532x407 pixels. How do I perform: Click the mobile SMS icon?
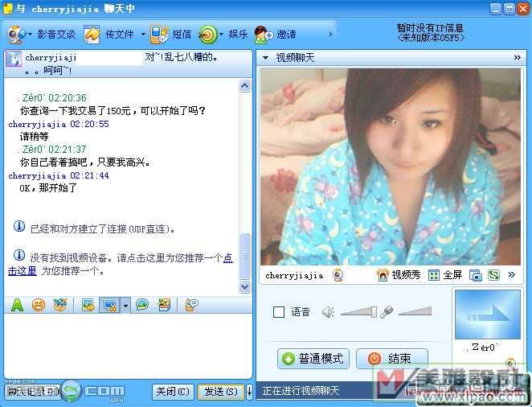159,35
